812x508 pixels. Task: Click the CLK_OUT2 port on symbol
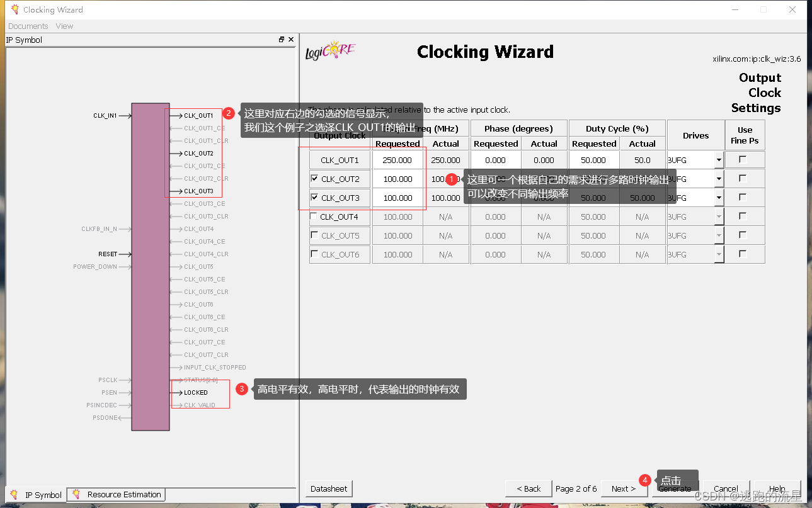198,154
